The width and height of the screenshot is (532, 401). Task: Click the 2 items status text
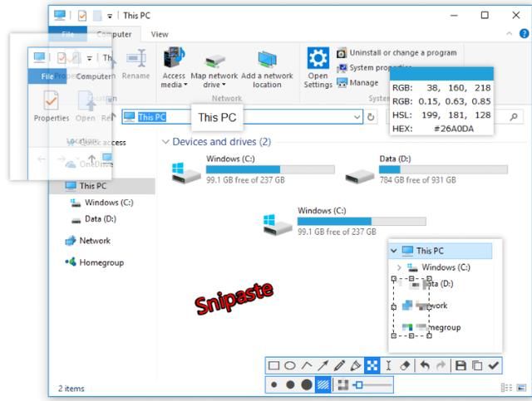(71, 389)
